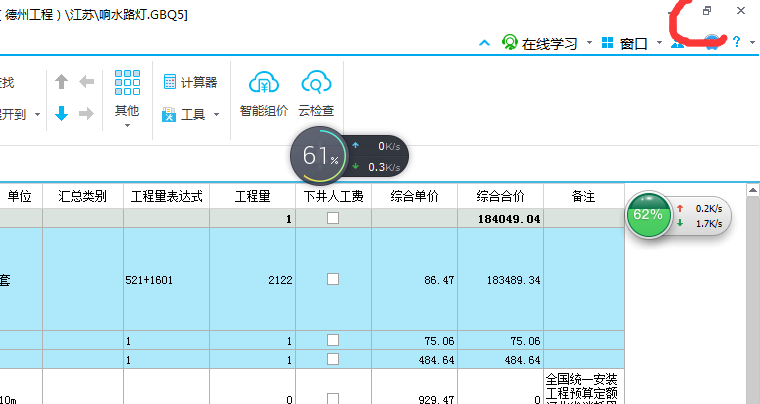Run the 云检查 cloud check
This screenshot has width=760, height=404.
pyautogui.click(x=316, y=94)
